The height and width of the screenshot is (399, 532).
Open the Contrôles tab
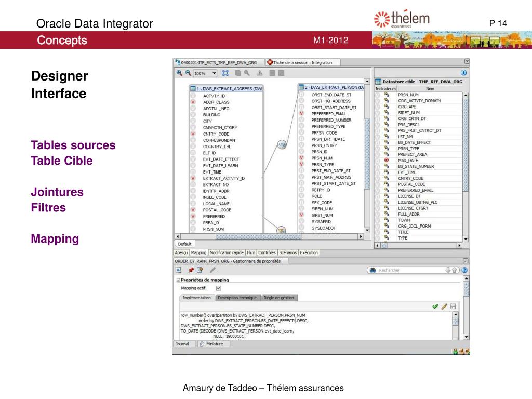point(267,253)
